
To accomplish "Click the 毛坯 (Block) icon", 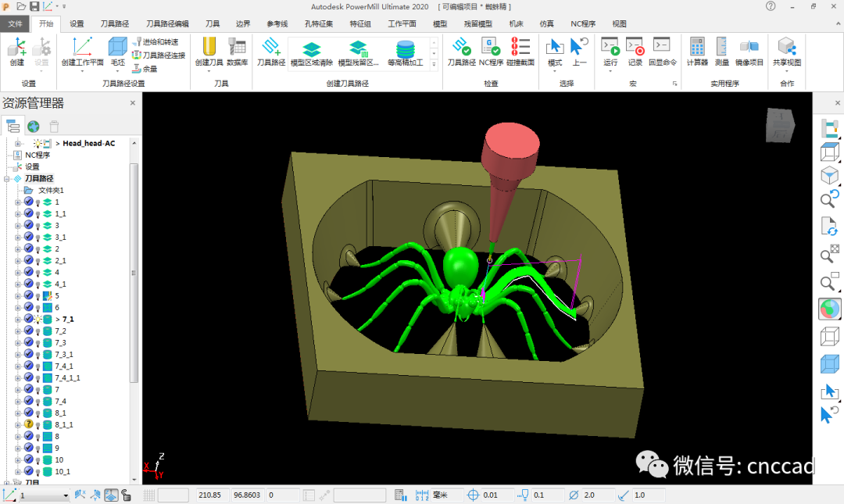I will point(117,52).
